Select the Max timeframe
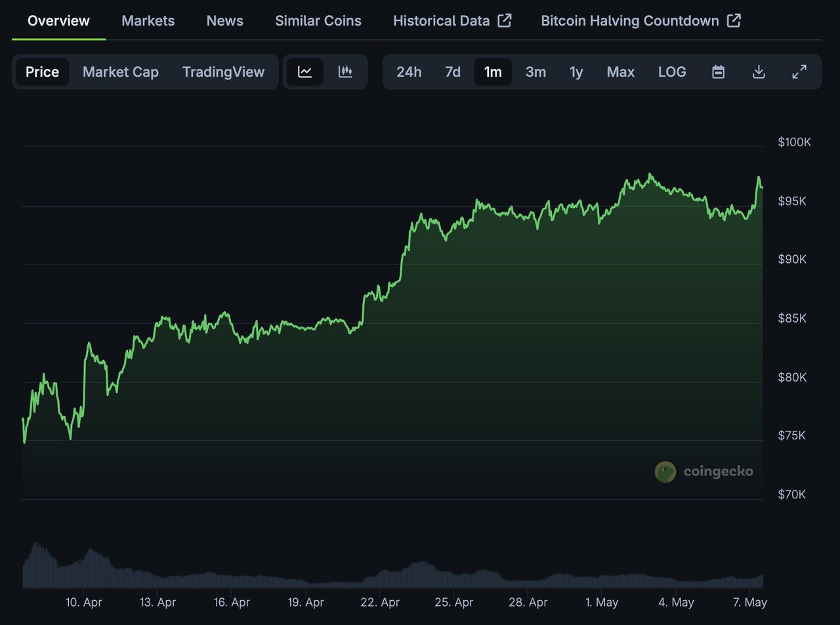Screen dimensions: 840x625 [620, 72]
